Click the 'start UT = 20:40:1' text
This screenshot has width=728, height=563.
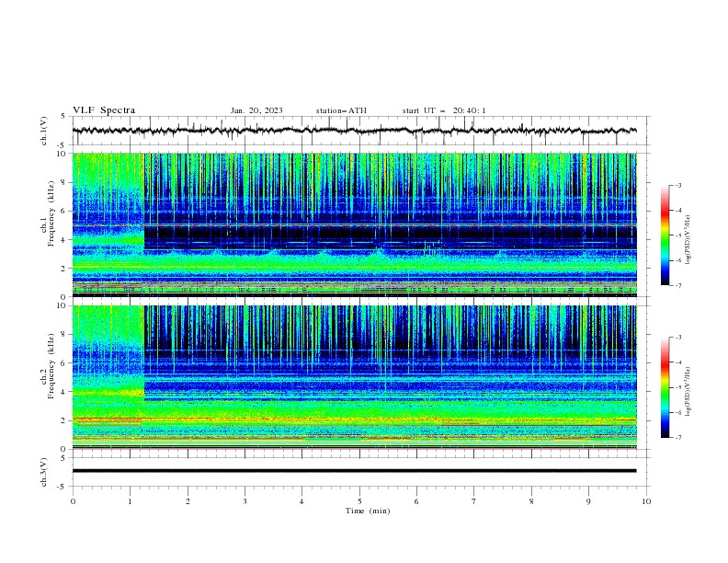(444, 110)
